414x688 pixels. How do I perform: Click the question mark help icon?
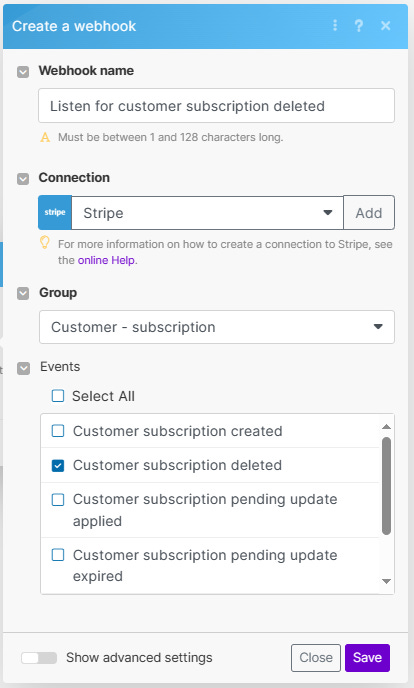pos(359,25)
